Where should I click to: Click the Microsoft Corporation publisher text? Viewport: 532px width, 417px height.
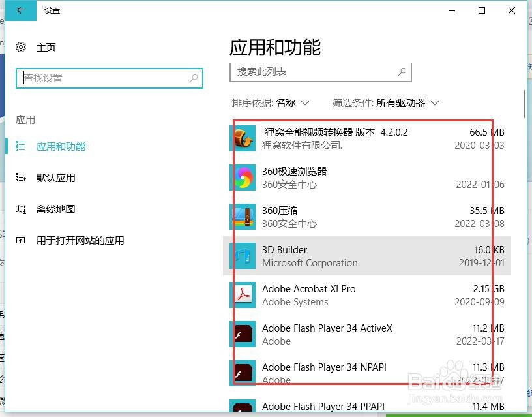tap(310, 263)
